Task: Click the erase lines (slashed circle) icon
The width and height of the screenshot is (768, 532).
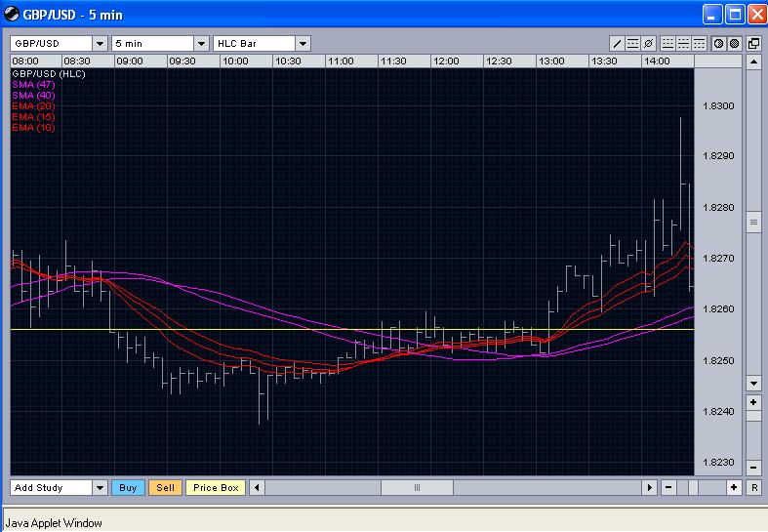Action: point(648,44)
